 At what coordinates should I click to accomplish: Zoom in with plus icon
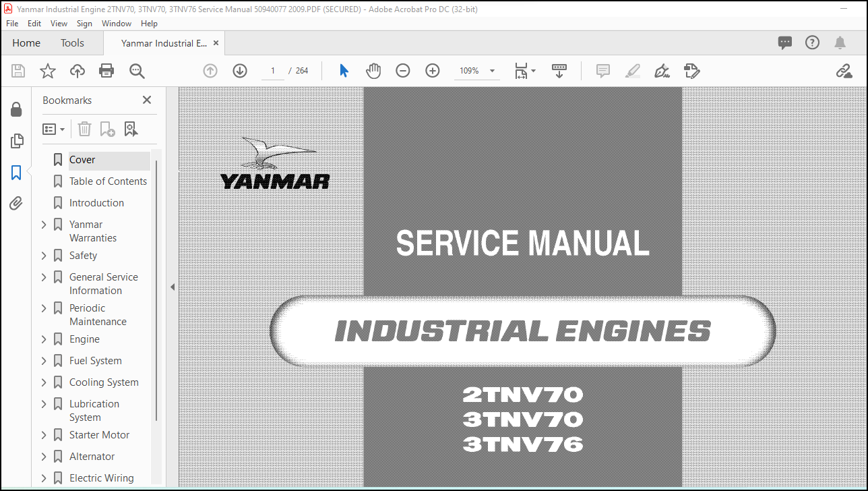pos(433,71)
